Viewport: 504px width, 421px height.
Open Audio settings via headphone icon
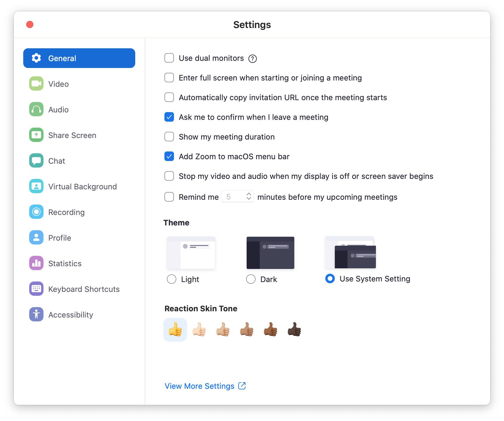tap(36, 109)
